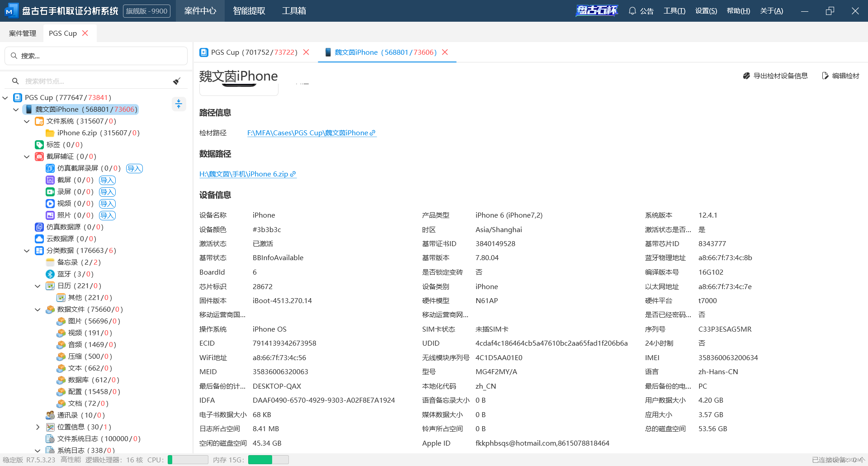Click the broom clear icon beside the tree search

tap(177, 81)
